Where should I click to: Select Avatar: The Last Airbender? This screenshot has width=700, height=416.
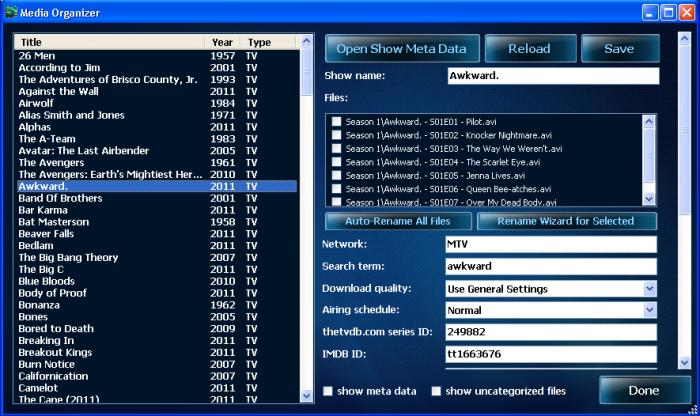pos(157,151)
